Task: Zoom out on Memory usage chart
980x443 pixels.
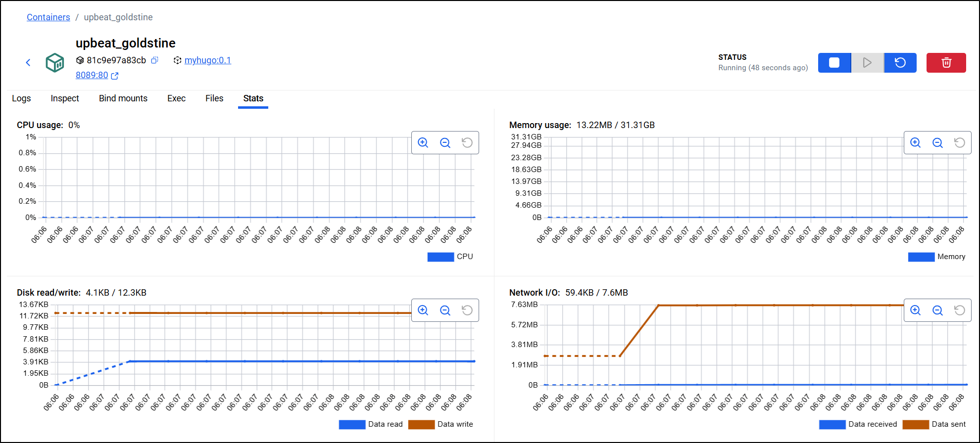Action: [937, 143]
